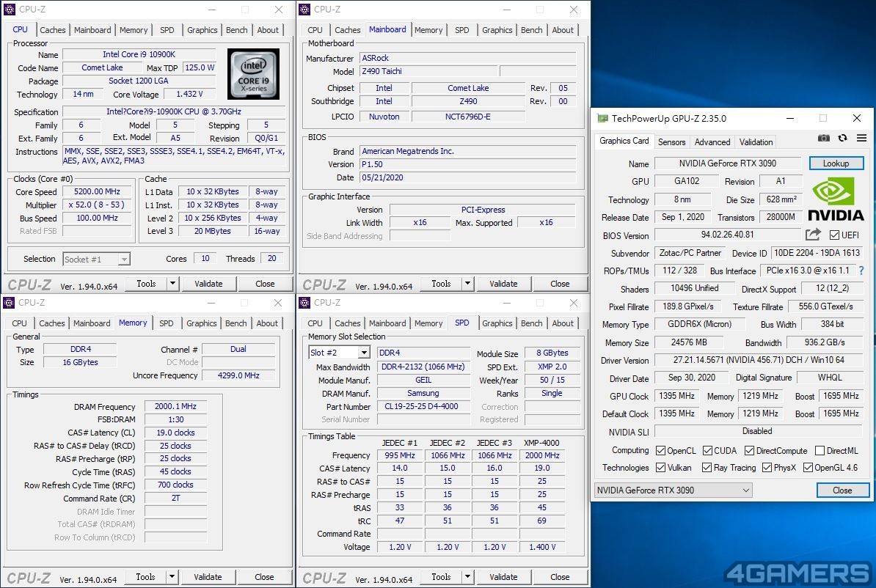Click the title bar icon of the CPU-Z Memory window
876x588 pixels.
pyautogui.click(x=10, y=303)
